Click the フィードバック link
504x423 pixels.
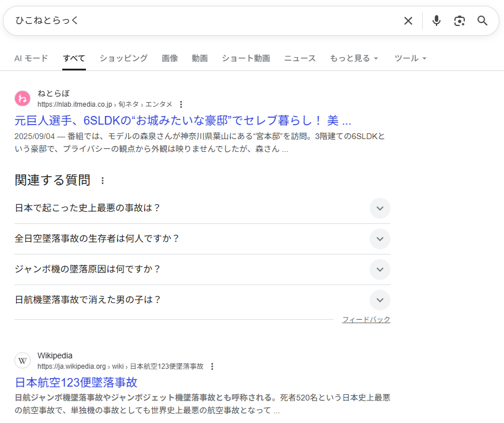coord(366,320)
